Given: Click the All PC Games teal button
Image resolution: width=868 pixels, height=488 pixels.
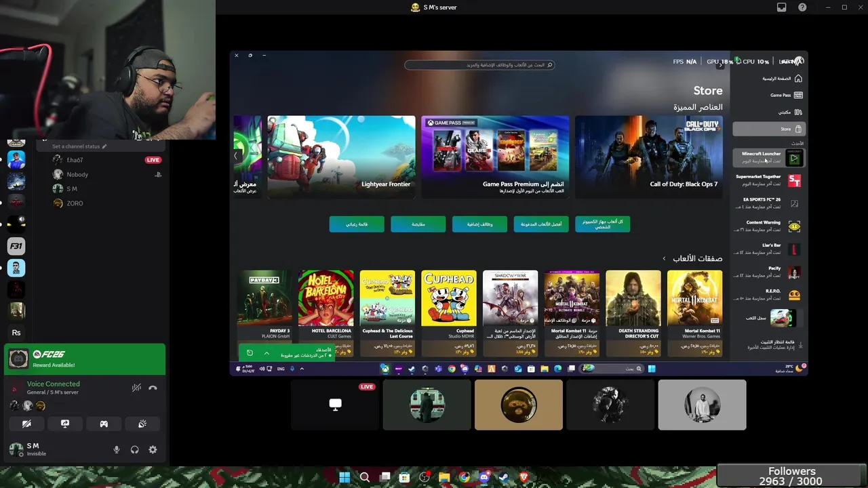Looking at the screenshot, I should click(602, 224).
